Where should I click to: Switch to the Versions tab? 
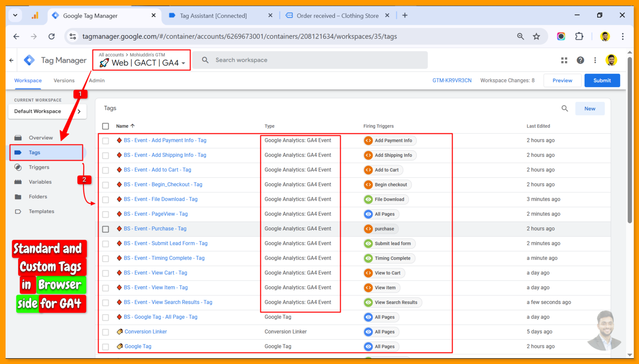pos(64,80)
